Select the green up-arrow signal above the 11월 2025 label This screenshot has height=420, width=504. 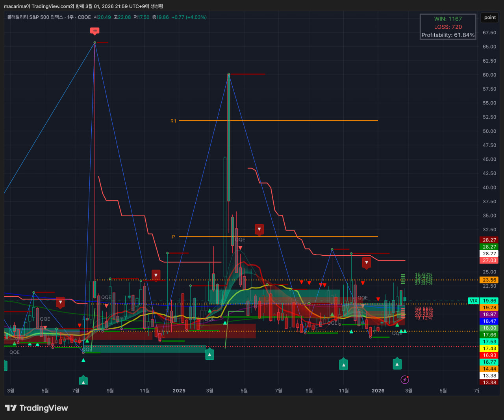344,364
